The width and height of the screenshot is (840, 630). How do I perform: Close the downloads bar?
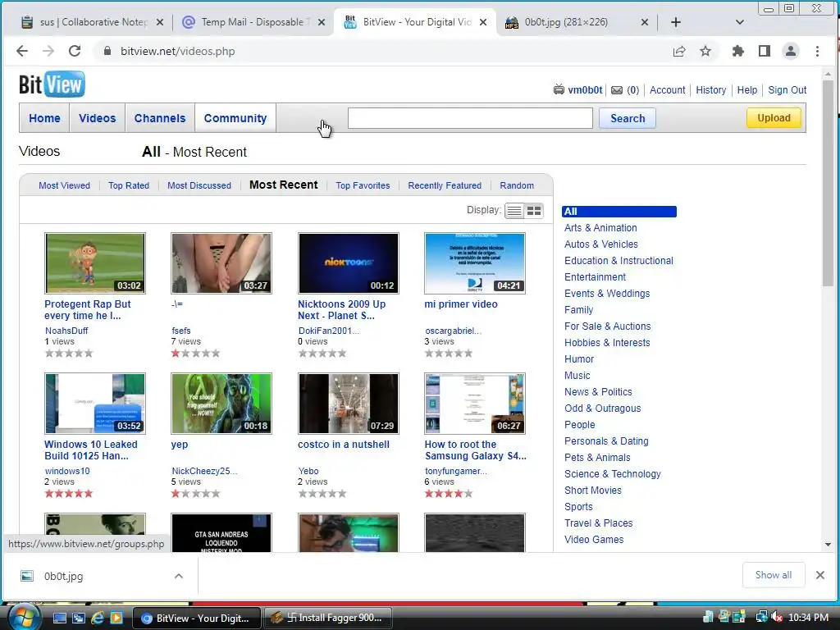click(819, 575)
